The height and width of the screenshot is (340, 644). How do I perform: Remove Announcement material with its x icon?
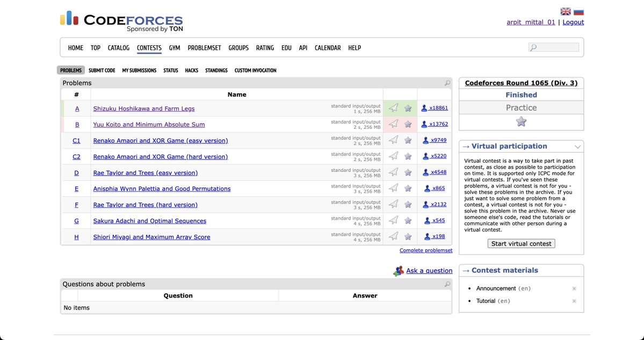tap(574, 288)
